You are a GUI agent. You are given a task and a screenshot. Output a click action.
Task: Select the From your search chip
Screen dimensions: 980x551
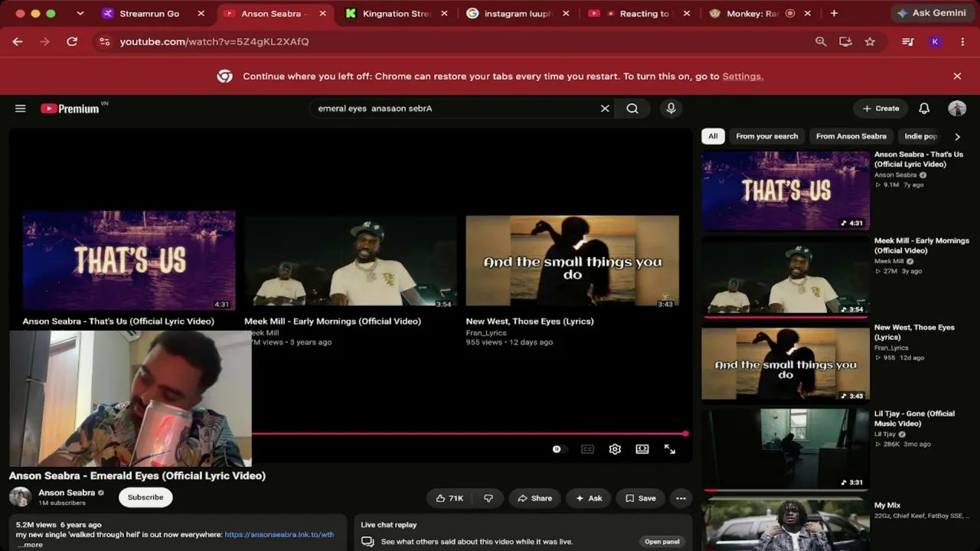click(767, 136)
